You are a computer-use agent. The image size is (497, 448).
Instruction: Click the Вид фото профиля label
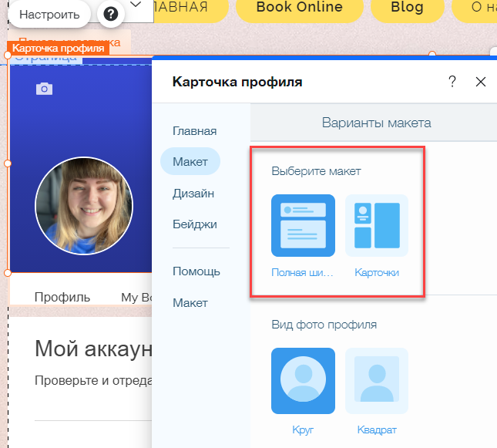(x=324, y=325)
